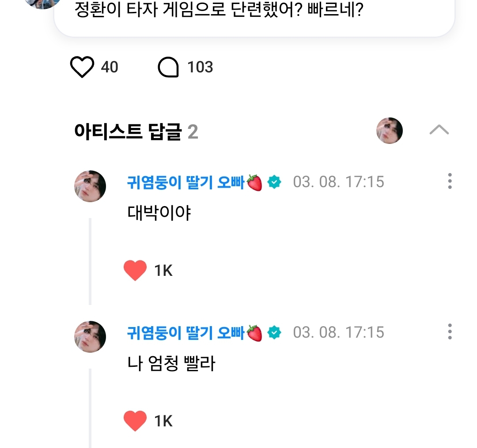The width and height of the screenshot is (477, 448).
Task: Unlike the 대박이야 reply via red heart
Action: pos(135,271)
